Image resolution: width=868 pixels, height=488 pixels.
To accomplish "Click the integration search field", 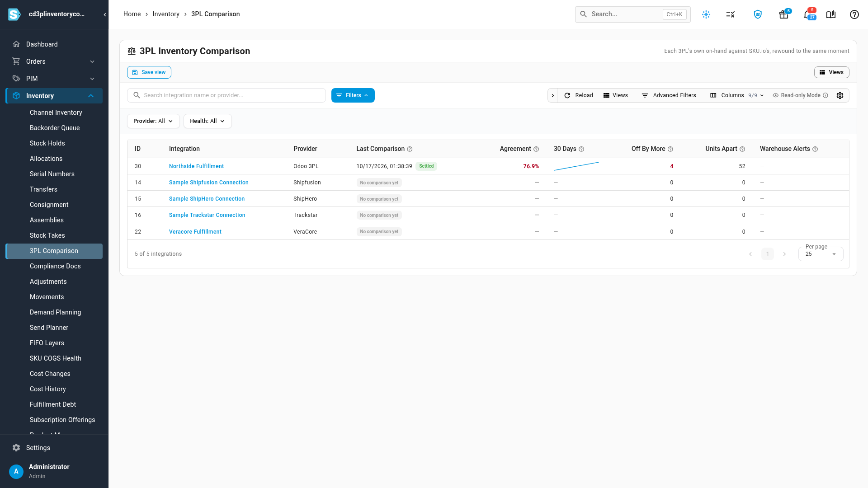I will point(226,95).
